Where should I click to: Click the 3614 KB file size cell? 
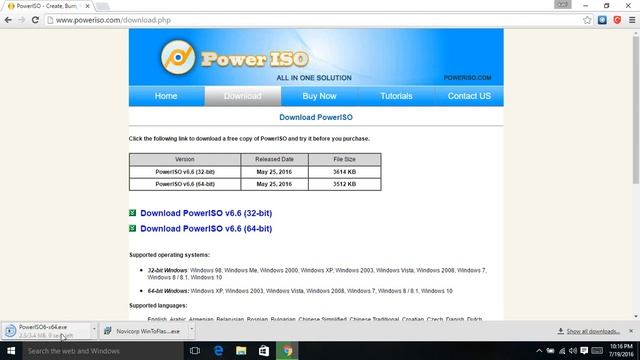344,172
